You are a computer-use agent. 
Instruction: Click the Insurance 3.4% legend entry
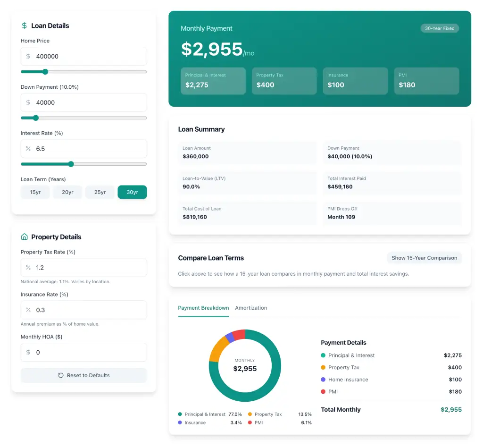coord(210,423)
